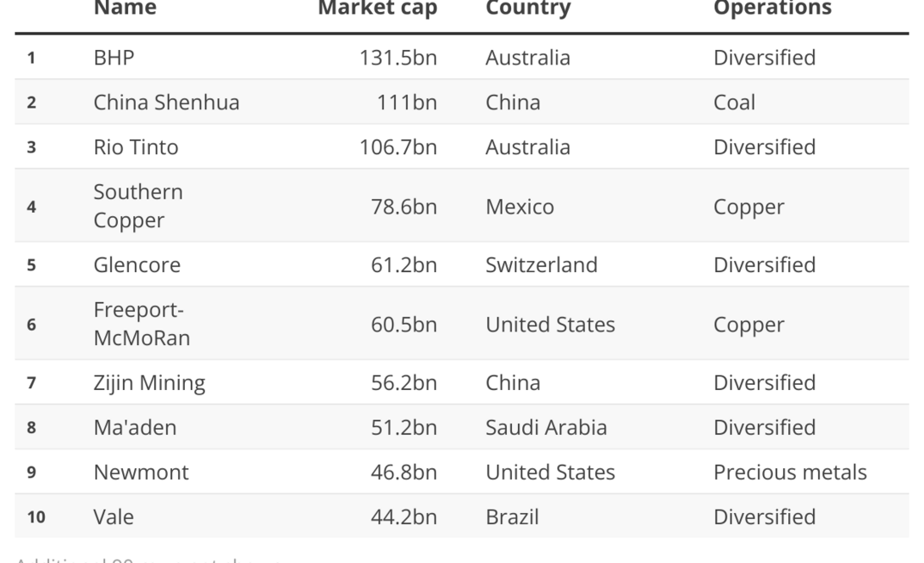Click the Brazil country cell
Screen dimensions: 924x563
point(512,517)
